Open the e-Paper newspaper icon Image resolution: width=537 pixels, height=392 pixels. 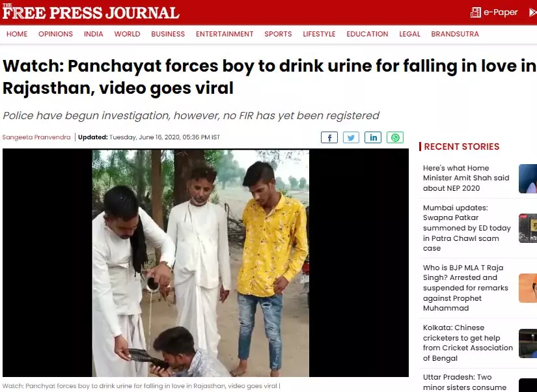pos(475,12)
